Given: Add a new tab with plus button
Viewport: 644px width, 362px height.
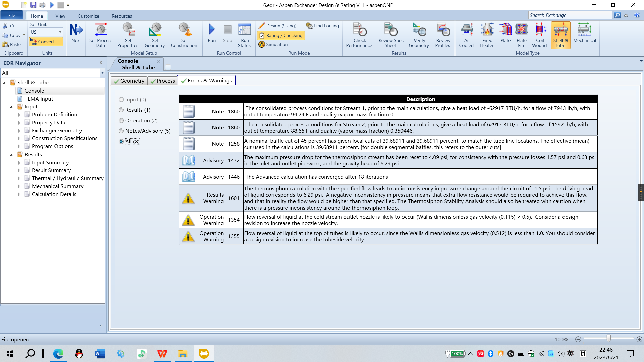Looking at the screenshot, I should tap(168, 67).
